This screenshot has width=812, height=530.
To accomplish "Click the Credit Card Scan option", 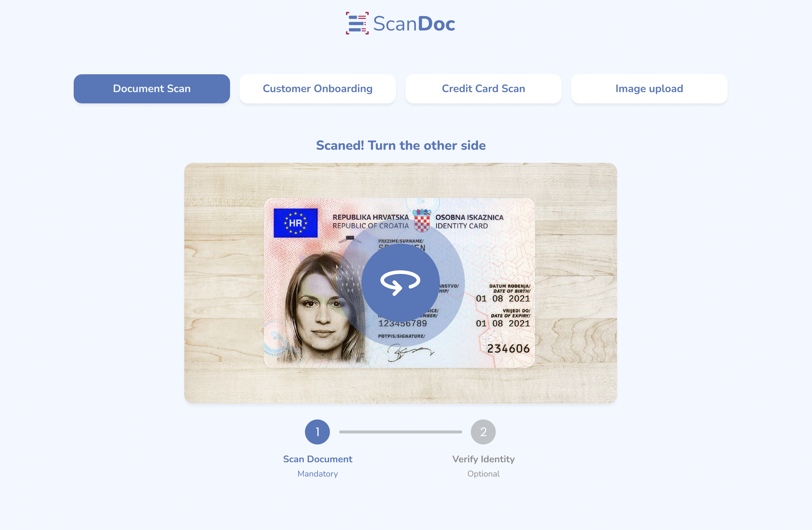I will coord(484,88).
